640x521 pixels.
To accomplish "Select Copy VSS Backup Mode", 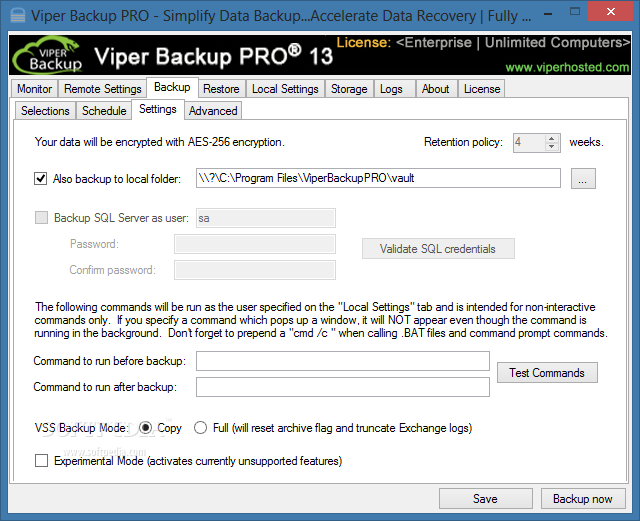I will click(146, 427).
